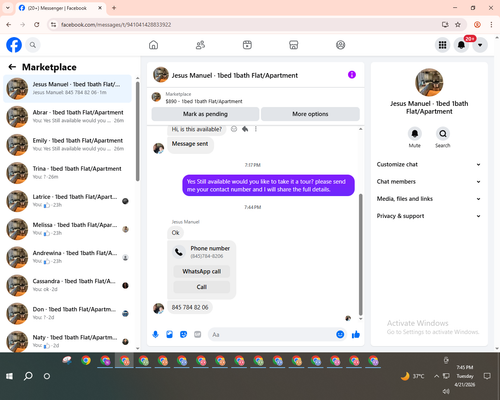
Task: Open the notifications bell with 20+ badge
Action: click(461, 45)
